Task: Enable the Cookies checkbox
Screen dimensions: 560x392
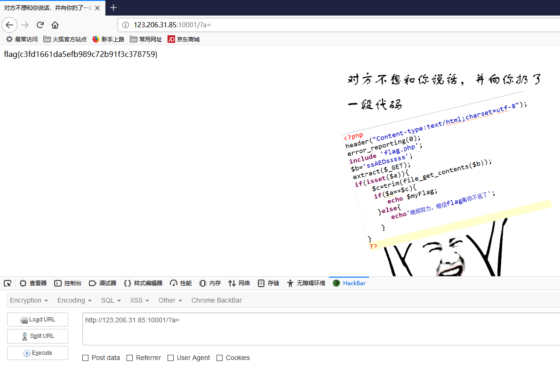Action: [x=220, y=358]
